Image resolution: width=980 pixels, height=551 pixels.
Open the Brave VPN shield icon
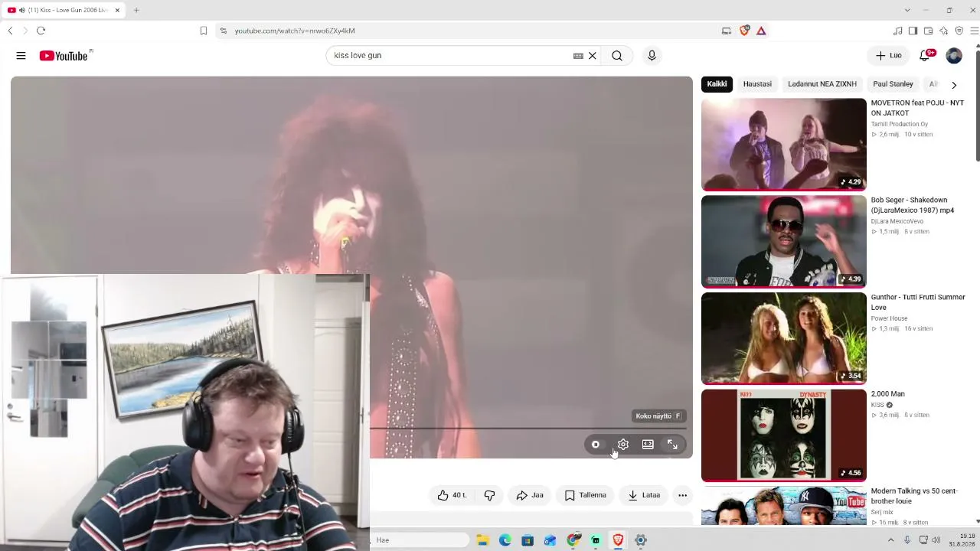959,31
